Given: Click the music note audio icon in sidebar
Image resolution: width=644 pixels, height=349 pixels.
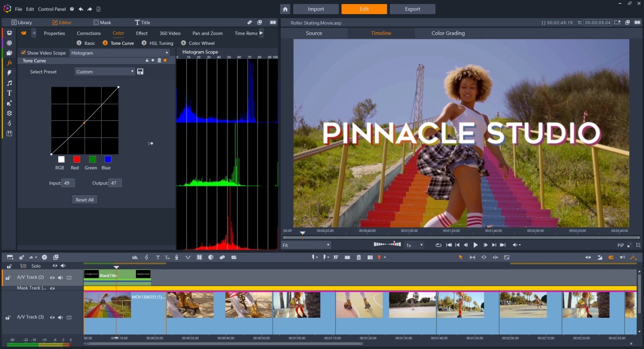Looking at the screenshot, I should pyautogui.click(x=9, y=83).
